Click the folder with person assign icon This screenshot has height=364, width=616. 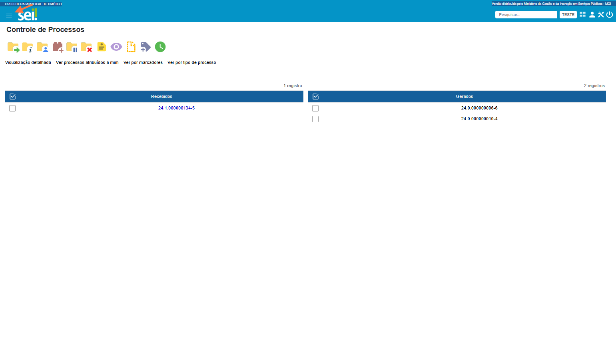pyautogui.click(x=42, y=47)
